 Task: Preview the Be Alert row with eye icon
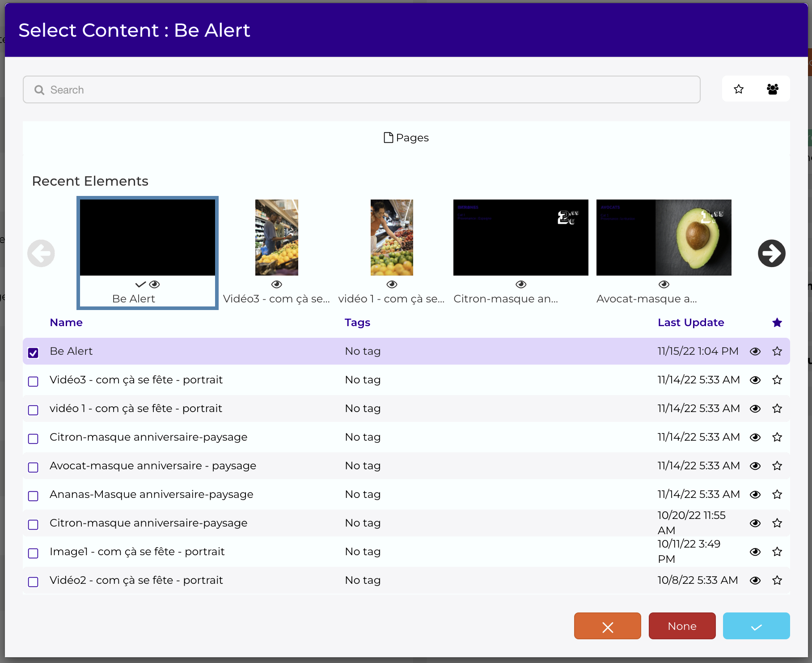pos(755,351)
